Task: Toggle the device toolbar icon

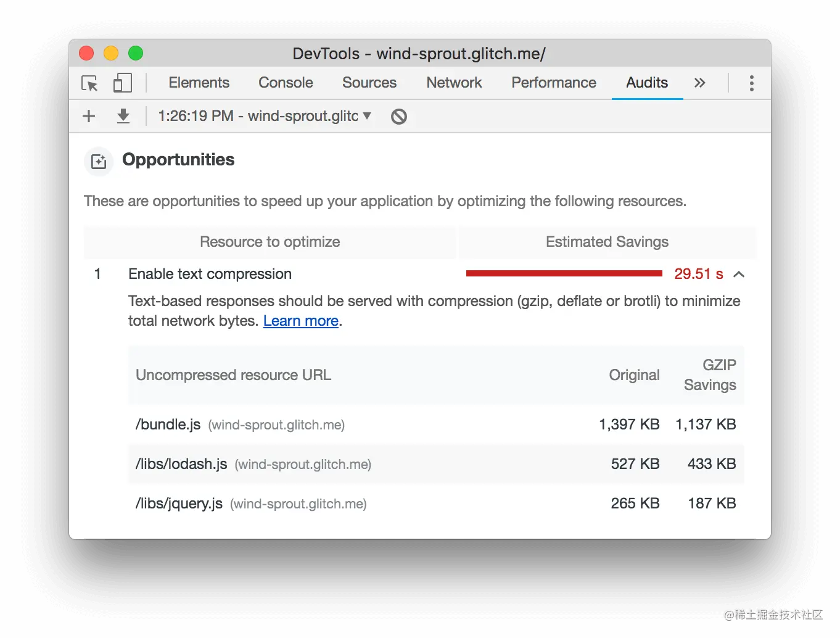Action: (x=122, y=83)
